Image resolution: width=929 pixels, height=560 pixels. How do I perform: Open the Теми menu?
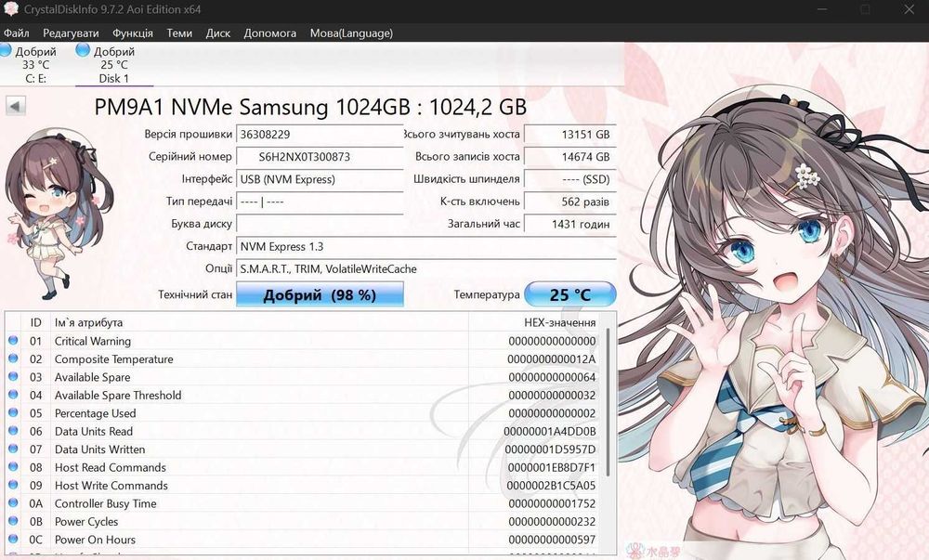[179, 33]
